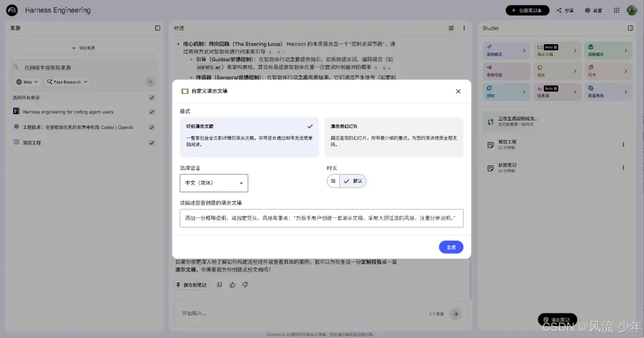Expand 数据表格 options arrow
Viewport: 644px width, 338px height.
626,92
